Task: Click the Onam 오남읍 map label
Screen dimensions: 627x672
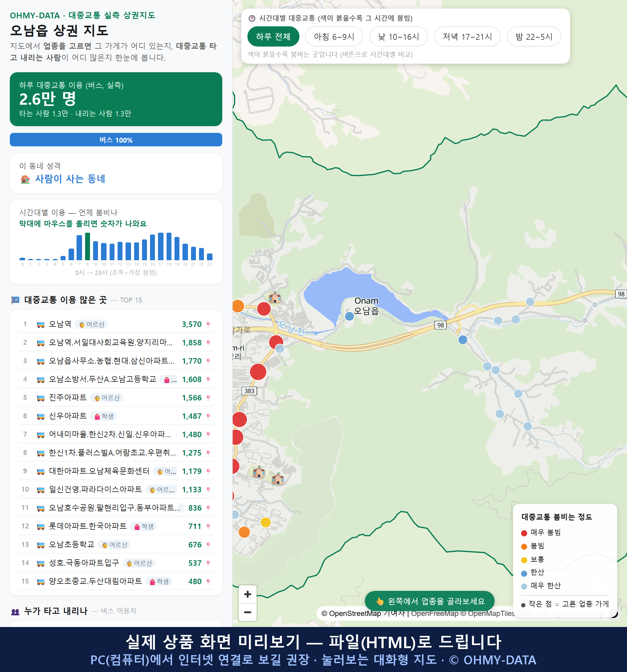Action: [366, 306]
